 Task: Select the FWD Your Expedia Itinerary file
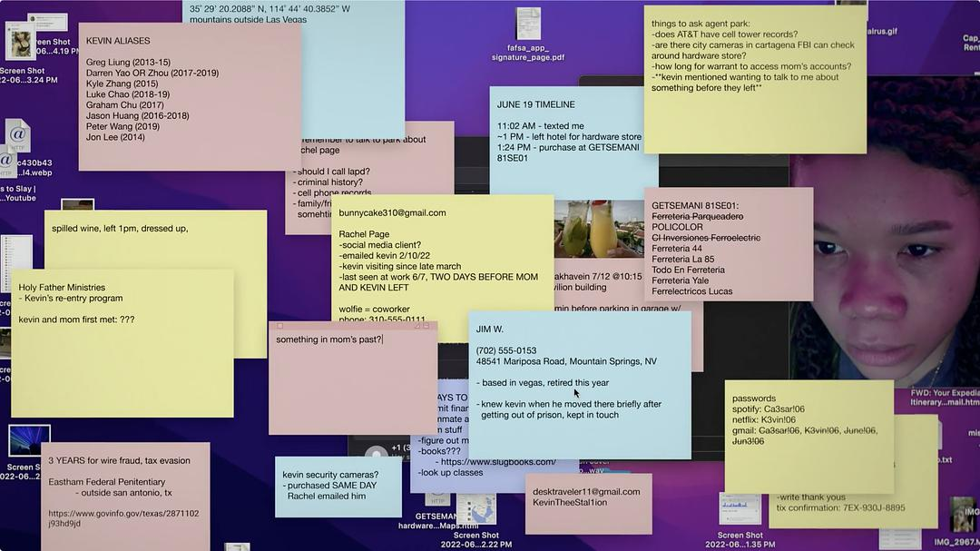946,397
